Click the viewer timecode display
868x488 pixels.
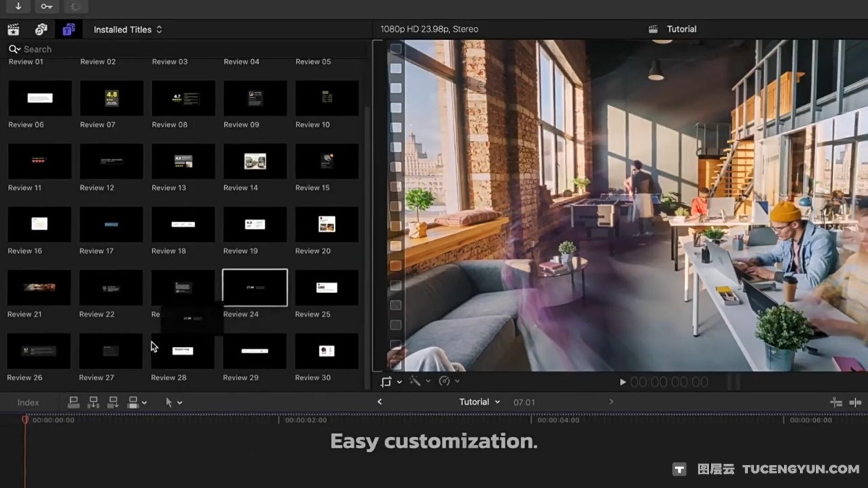(669, 382)
